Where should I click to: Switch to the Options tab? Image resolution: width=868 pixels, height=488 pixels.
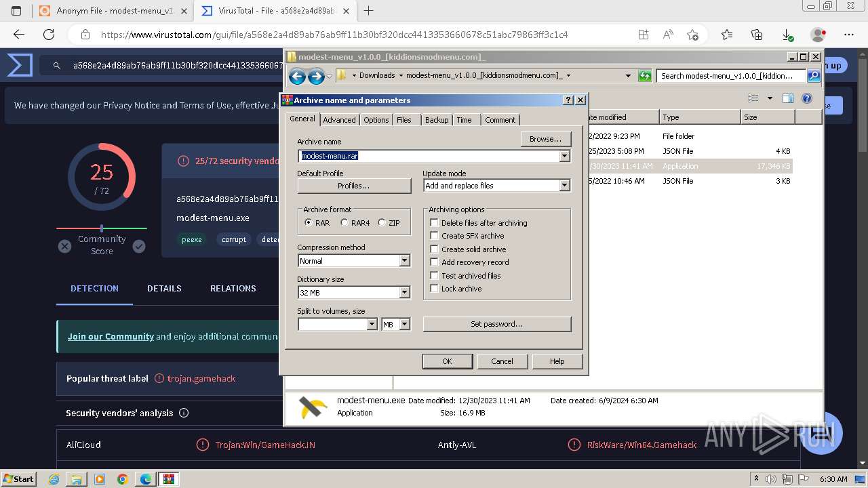coord(376,120)
